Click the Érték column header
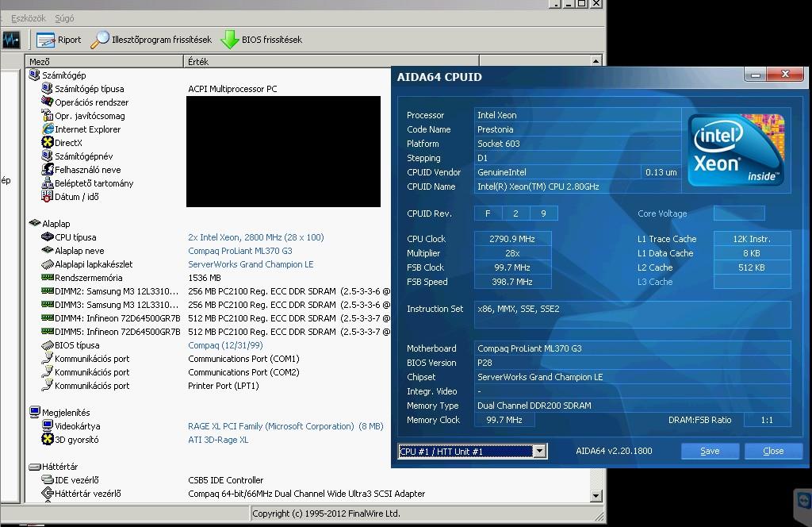 331,61
